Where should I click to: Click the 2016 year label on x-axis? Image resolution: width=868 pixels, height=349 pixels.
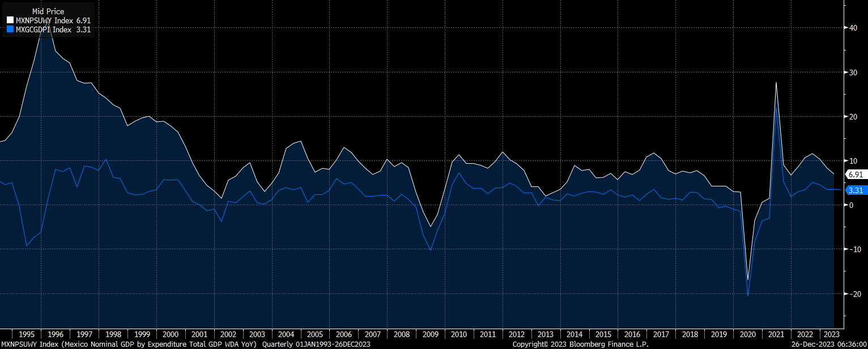(x=632, y=334)
